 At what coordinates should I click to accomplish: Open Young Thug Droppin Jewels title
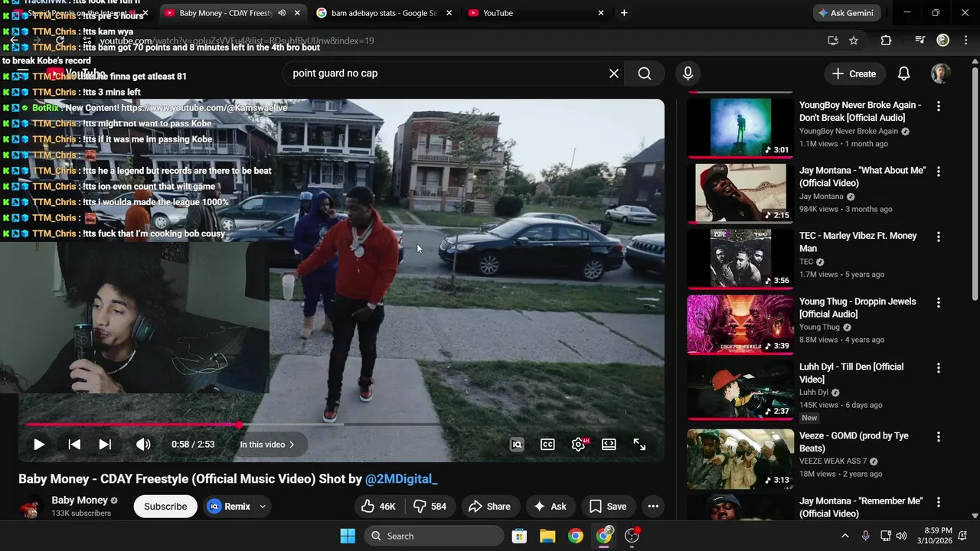[x=857, y=308]
